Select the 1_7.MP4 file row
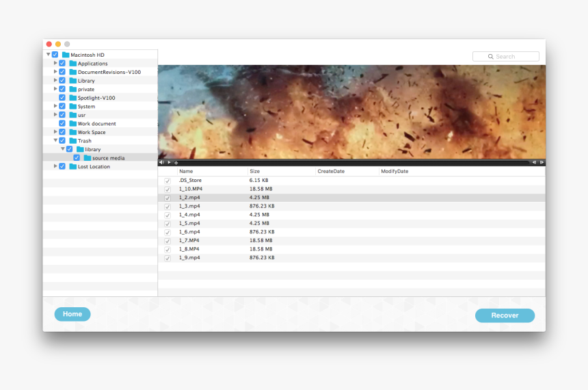588x390 pixels. tap(351, 241)
